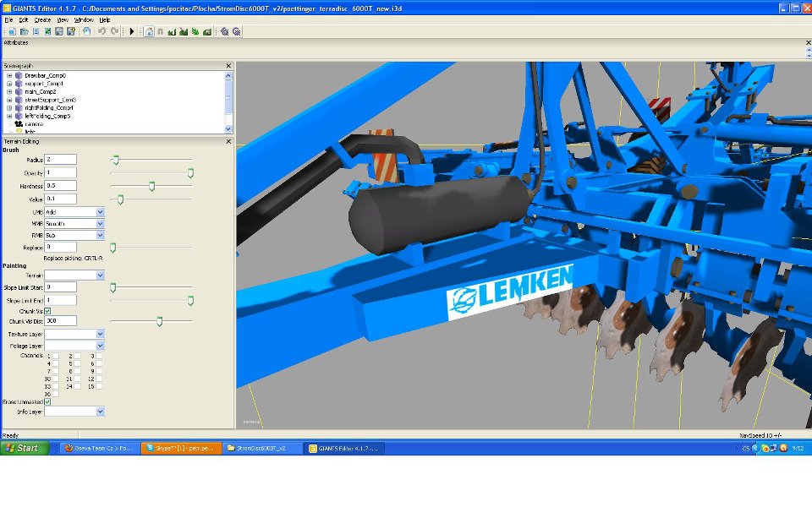The height and width of the screenshot is (518, 812).
Task: Close the Attributes panel
Action: pos(809,42)
